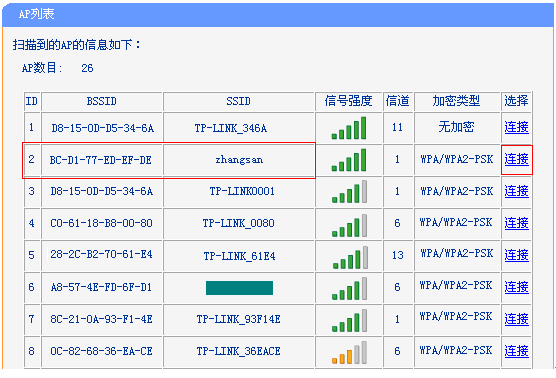Click the AP列表 title bar text
Screen dimensions: 556x378
[37, 14]
